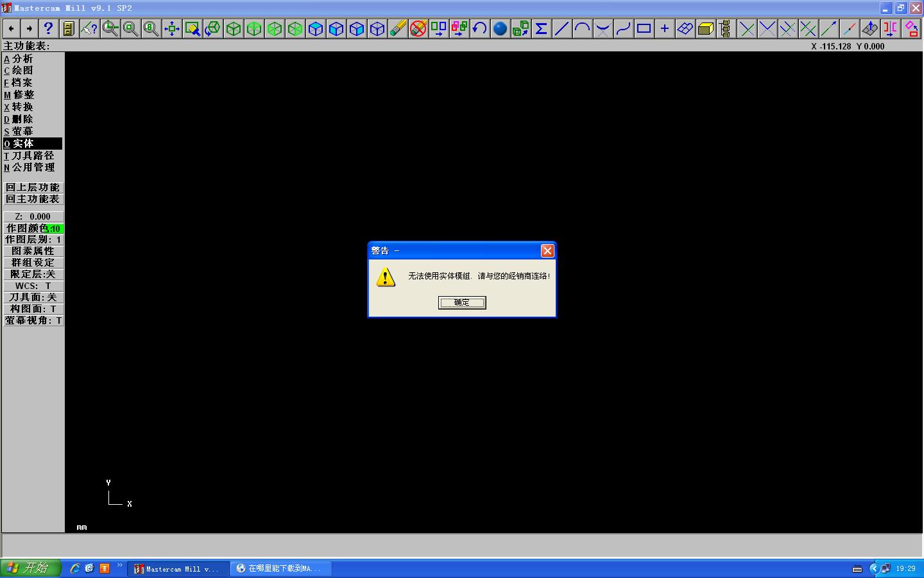924x578 pixels.
Task: Click the Sigma toolbar icon
Action: 542,28
